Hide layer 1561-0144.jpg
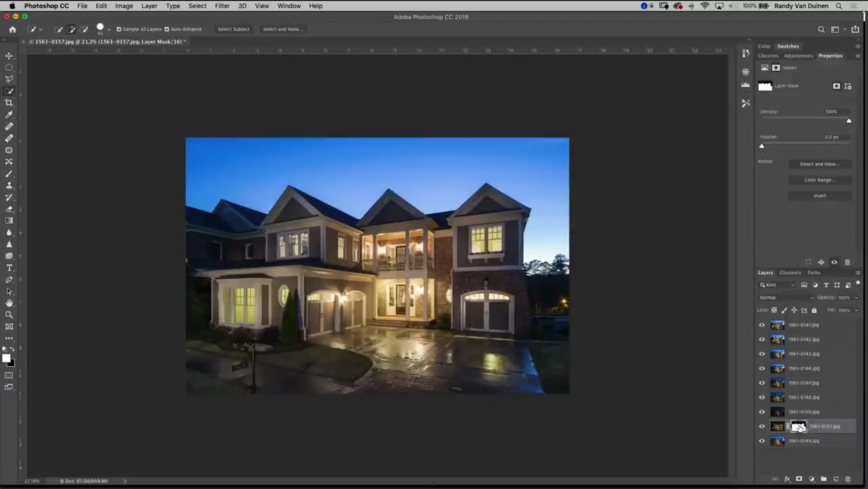 pos(762,368)
